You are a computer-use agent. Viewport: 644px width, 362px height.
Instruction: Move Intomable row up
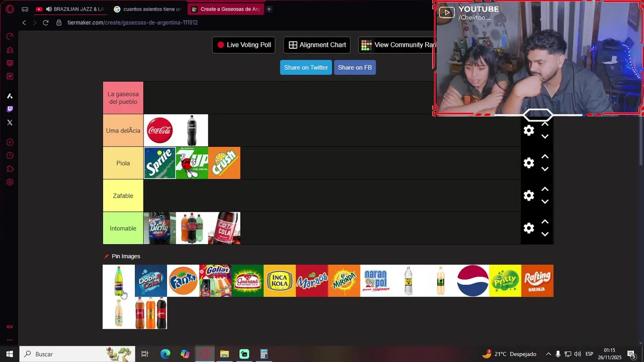pos(545,222)
